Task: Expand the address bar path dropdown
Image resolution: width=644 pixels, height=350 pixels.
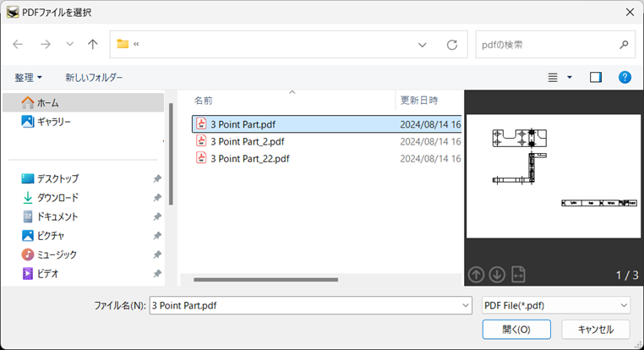Action: coord(422,44)
